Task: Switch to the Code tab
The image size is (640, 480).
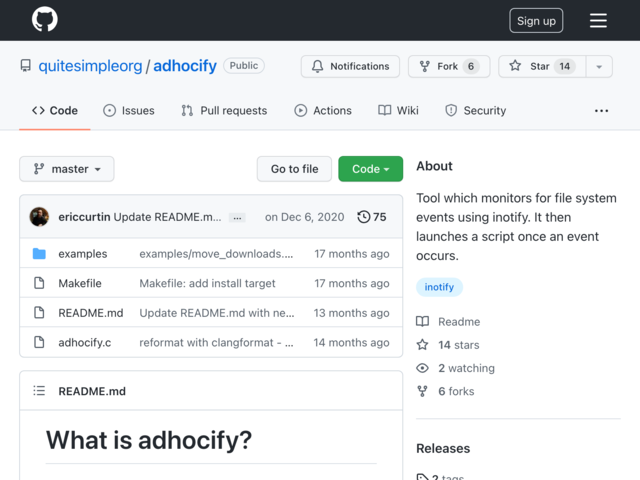Action: point(55,111)
